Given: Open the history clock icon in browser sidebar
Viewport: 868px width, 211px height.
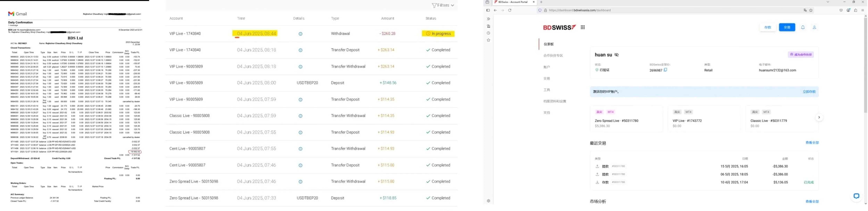Looking at the screenshot, I should [x=488, y=33].
